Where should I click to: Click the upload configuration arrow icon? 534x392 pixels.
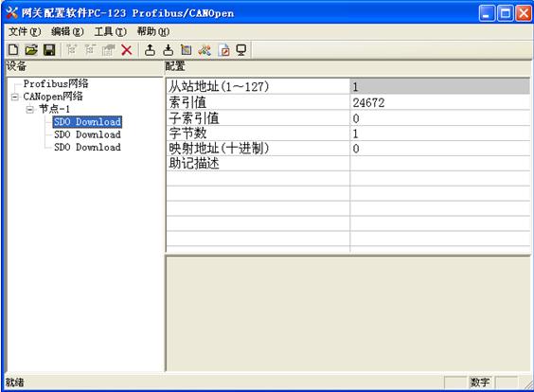(150, 50)
